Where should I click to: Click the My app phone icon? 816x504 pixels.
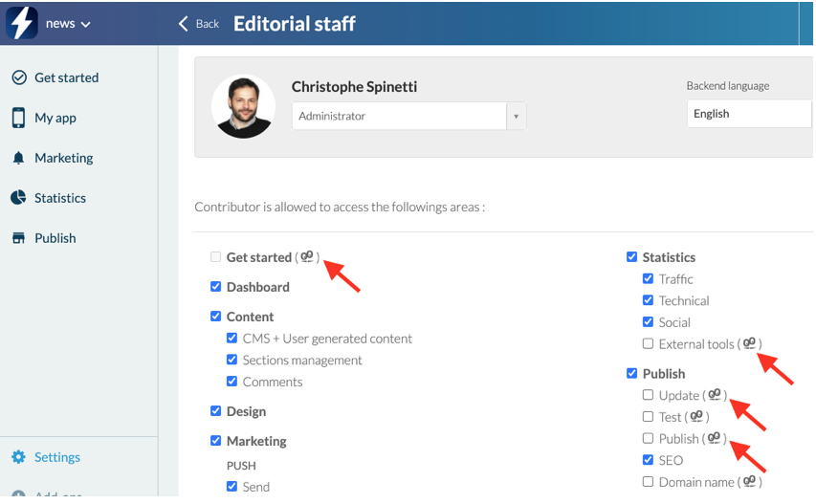point(18,118)
